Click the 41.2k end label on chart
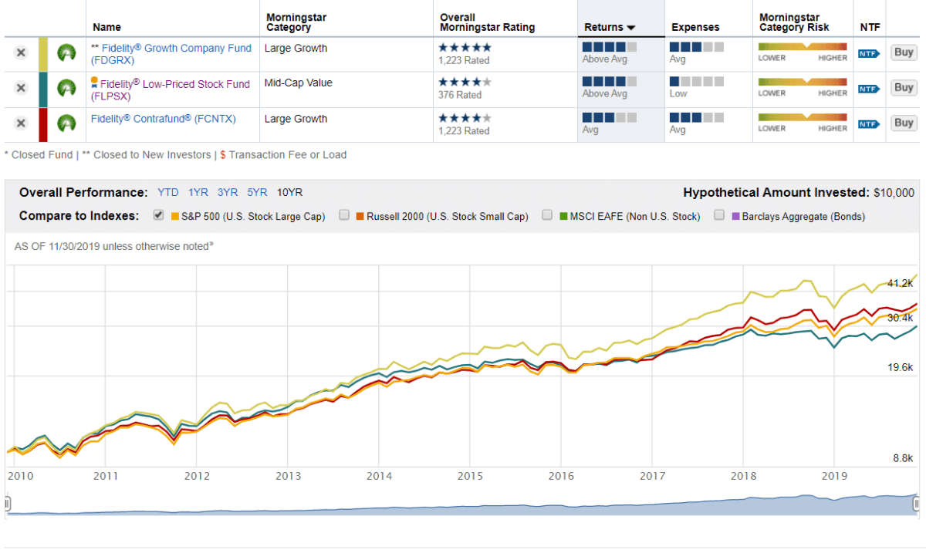Screen dimensions: 926x560 point(900,283)
